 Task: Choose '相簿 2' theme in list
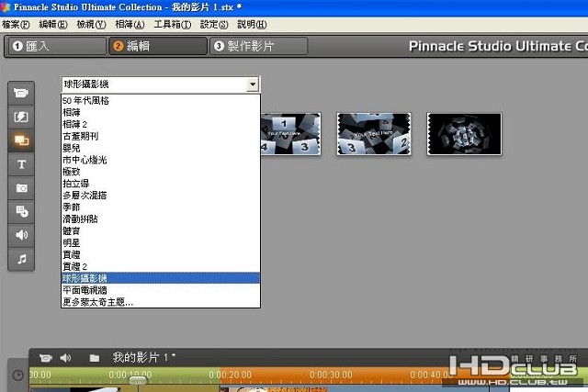coord(161,124)
